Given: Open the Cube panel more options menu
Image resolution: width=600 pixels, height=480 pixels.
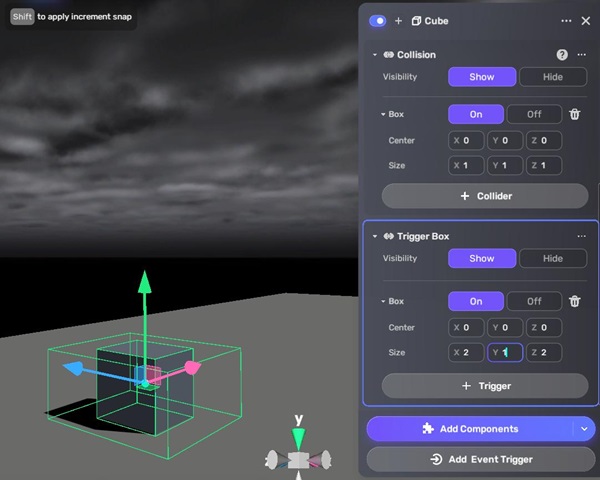Looking at the screenshot, I should (x=566, y=20).
